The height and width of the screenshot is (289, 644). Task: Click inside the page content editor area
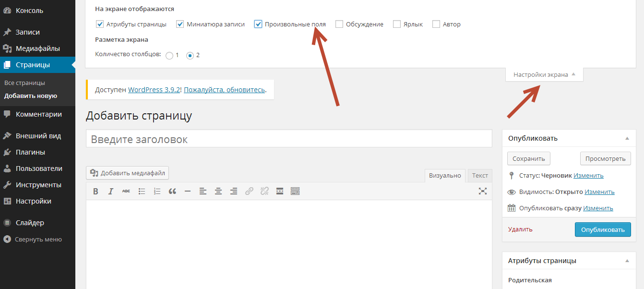click(289, 245)
